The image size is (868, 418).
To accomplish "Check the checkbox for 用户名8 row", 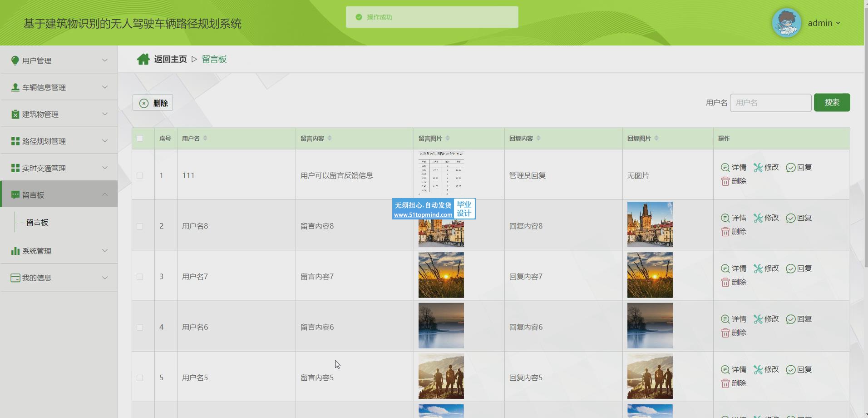I will (140, 226).
